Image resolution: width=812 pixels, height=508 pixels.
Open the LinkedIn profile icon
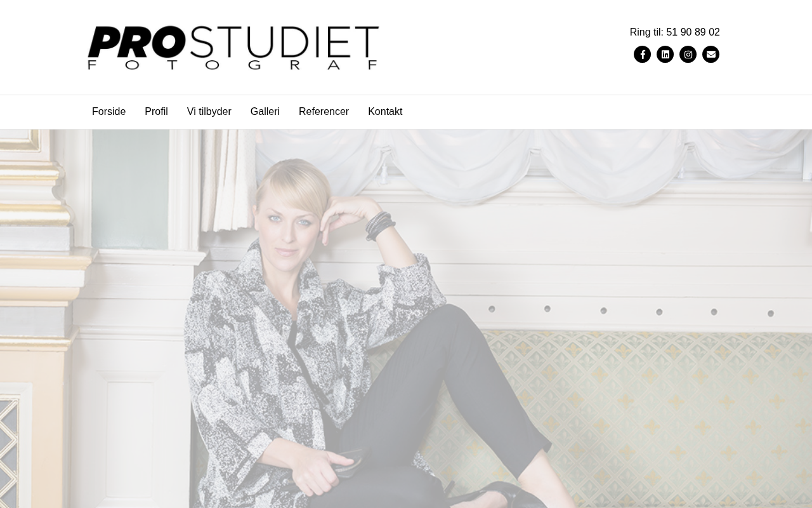(665, 55)
